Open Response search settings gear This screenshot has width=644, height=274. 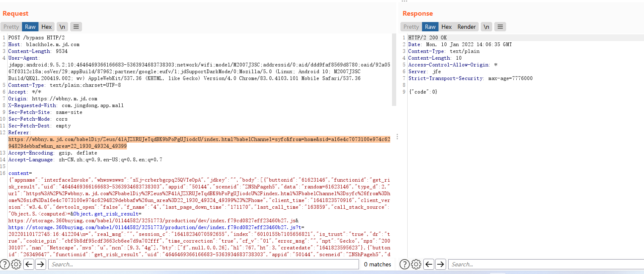[x=416, y=264]
